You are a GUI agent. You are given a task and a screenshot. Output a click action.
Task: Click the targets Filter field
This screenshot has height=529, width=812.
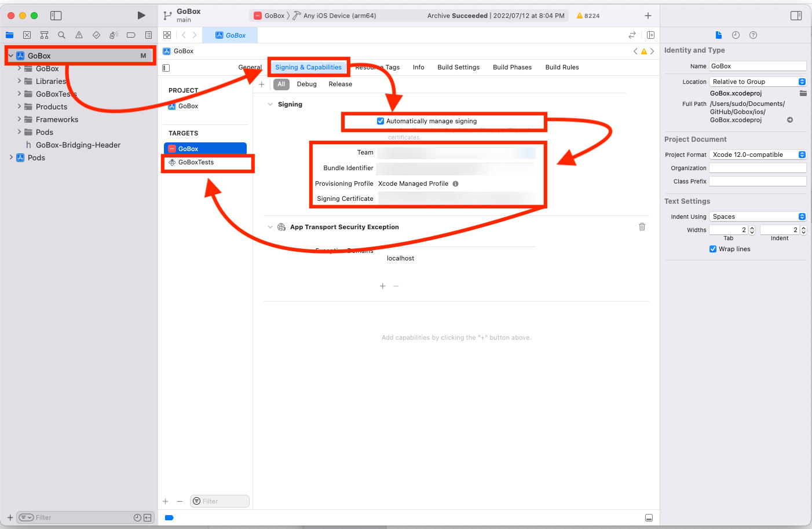(x=220, y=501)
